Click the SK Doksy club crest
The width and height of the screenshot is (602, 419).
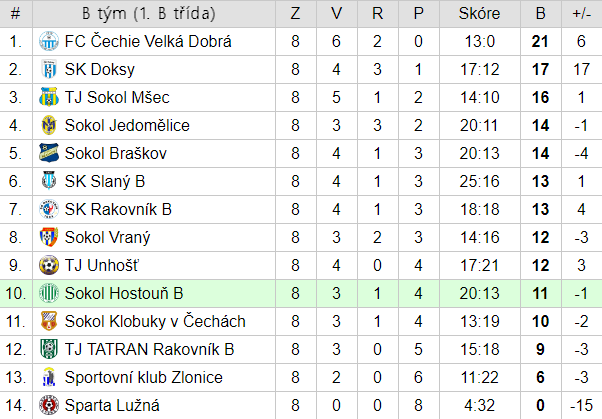point(49,70)
